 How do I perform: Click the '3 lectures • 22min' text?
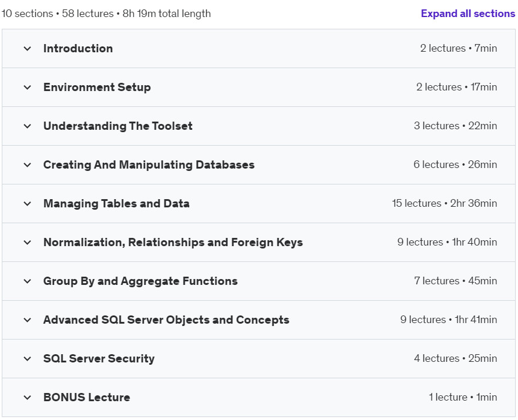click(x=456, y=126)
